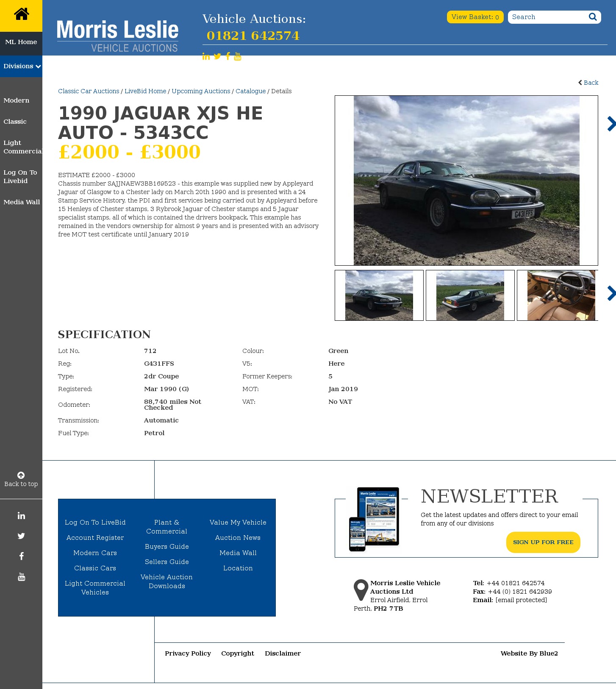The height and width of the screenshot is (689, 616).
Task: Open LiveBid Home breadcrumb
Action: coord(145,91)
